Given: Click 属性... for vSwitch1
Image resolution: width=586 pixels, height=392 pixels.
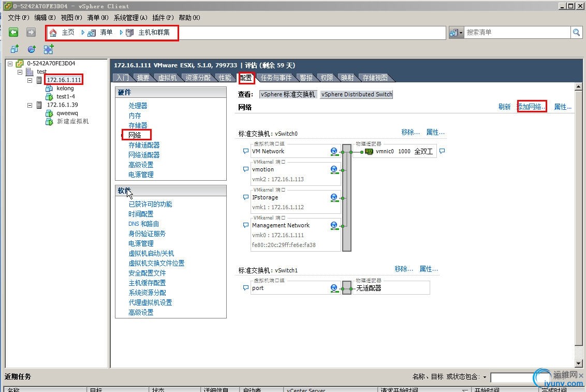Looking at the screenshot, I should click(429, 269).
